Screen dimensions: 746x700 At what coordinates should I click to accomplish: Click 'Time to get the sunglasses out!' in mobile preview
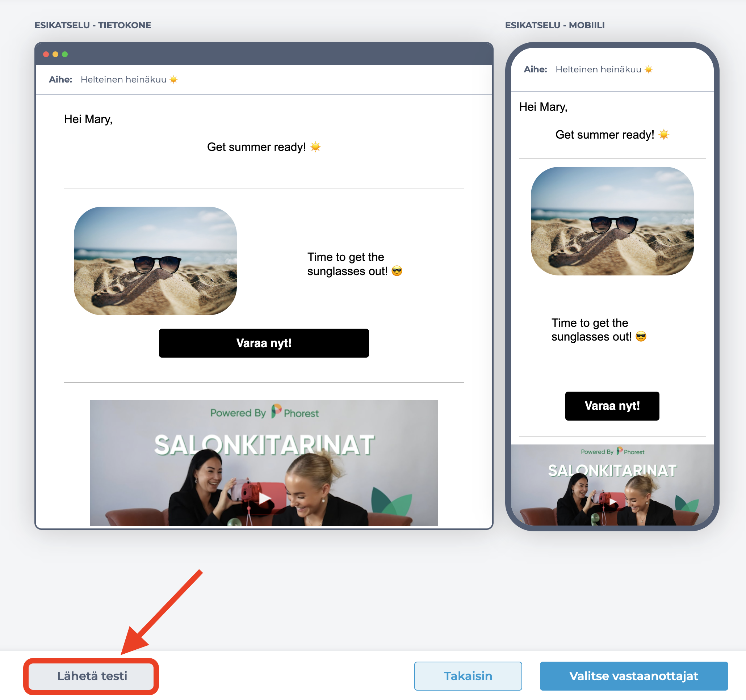click(x=599, y=330)
